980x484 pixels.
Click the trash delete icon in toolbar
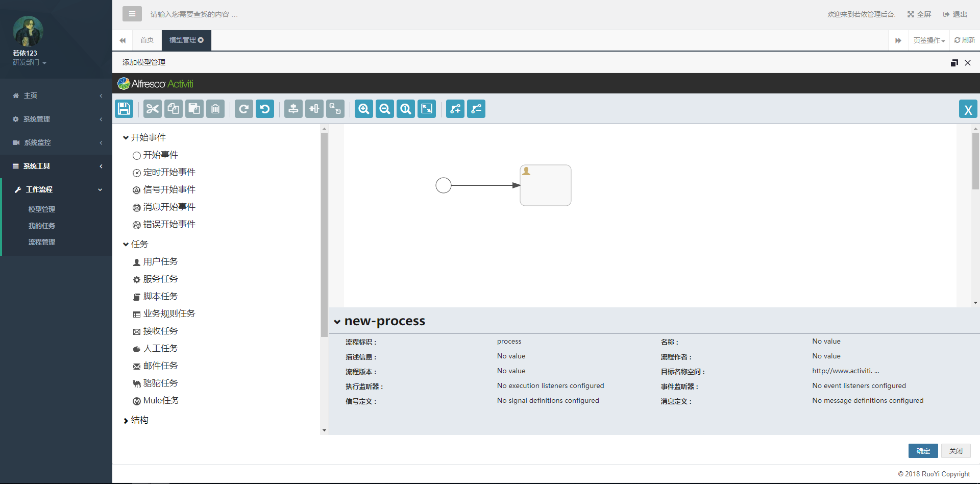coord(215,109)
